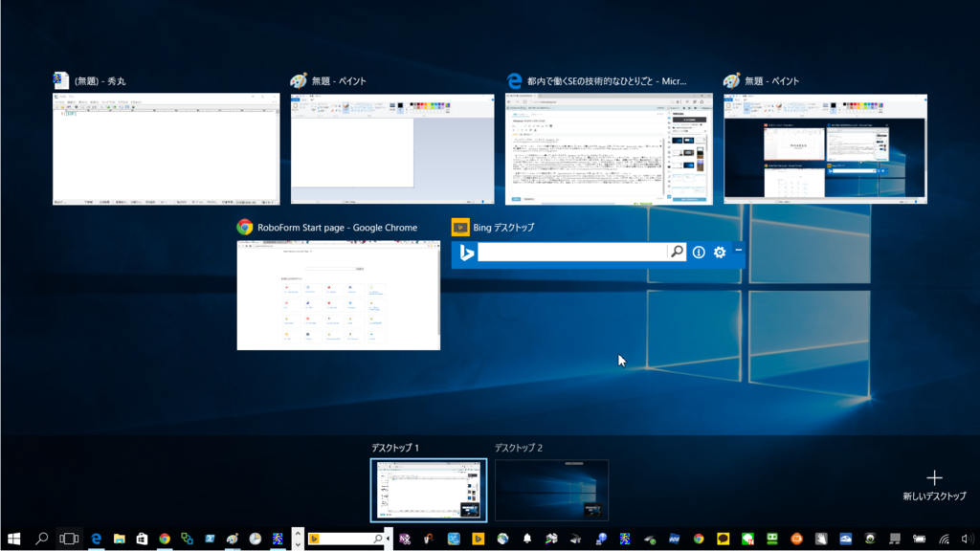980x551 pixels.
Task: Click the (無題) - 秀丸 window title
Action: pos(100,81)
